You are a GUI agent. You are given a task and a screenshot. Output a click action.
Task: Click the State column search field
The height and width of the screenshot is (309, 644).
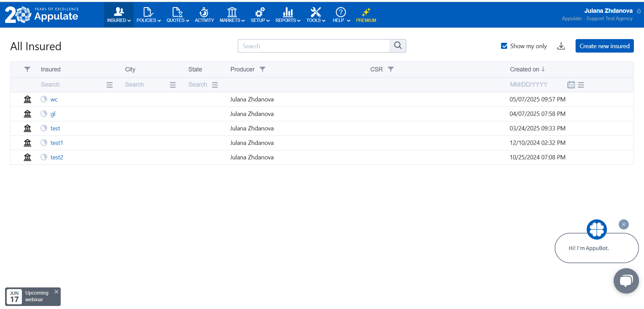[198, 85]
